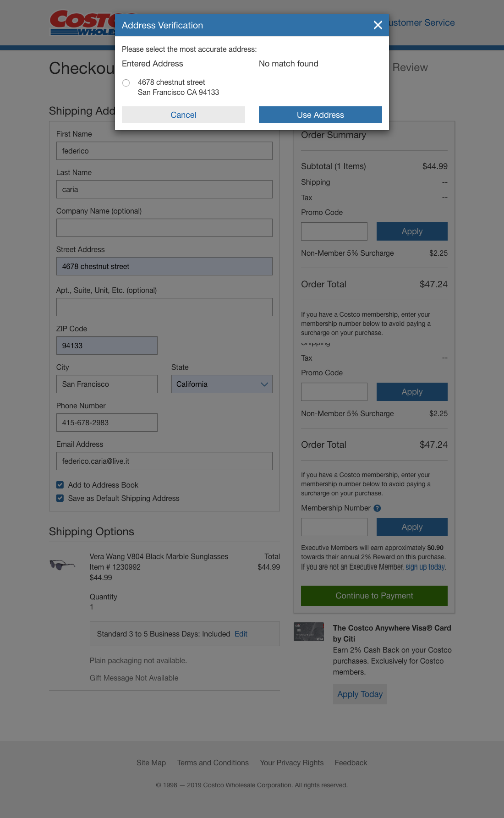Open the Membership Number help icon
This screenshot has width=504, height=818.
point(377,508)
